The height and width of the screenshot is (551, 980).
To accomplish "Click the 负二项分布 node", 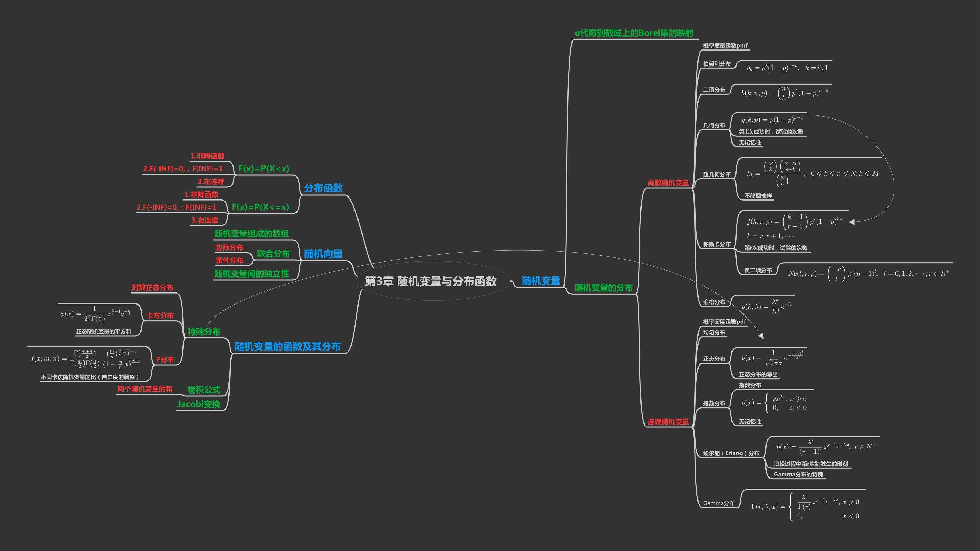I will pos(758,270).
